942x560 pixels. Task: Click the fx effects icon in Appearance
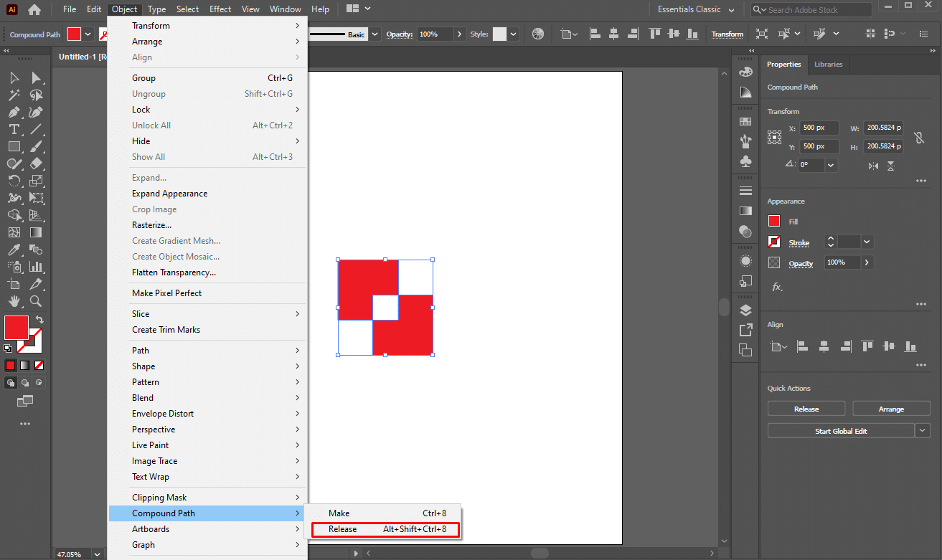tap(777, 287)
